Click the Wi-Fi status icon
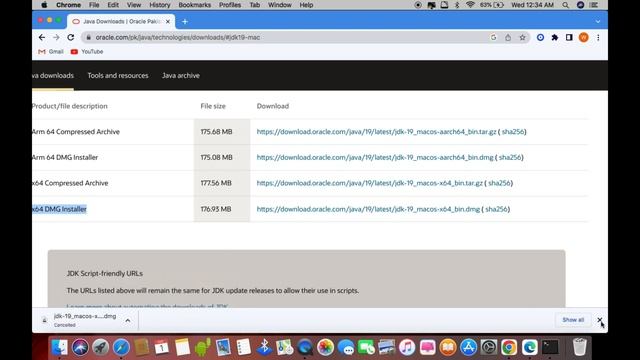This screenshot has height=360, width=640. tap(470, 5)
